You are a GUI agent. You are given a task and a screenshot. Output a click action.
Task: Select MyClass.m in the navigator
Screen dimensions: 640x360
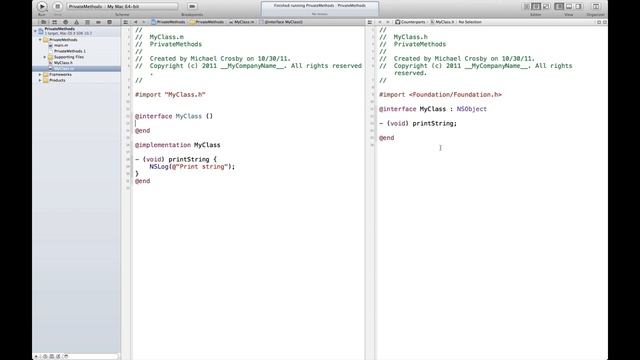click(x=77, y=69)
